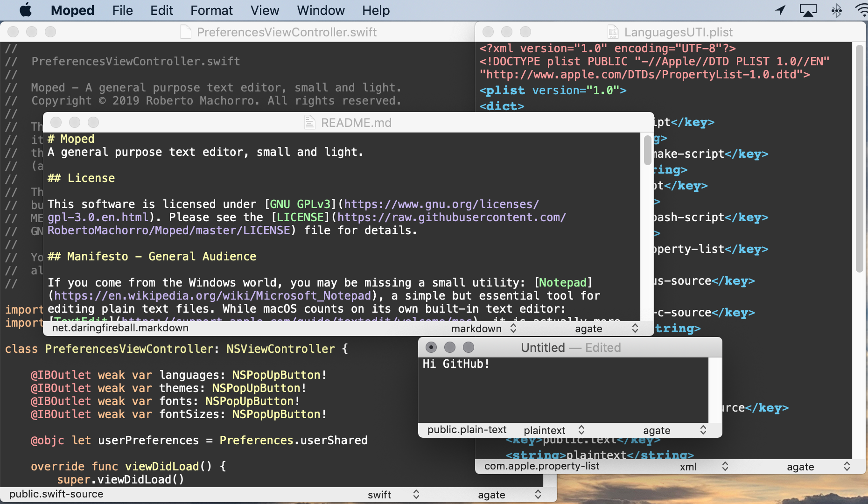Minimize the README.md window

pos(75,122)
